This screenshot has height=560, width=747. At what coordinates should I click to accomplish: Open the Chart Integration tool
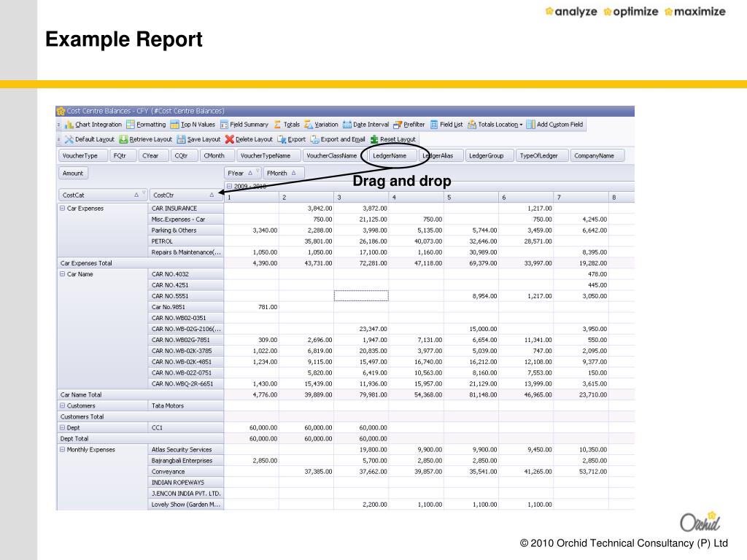tap(93, 125)
